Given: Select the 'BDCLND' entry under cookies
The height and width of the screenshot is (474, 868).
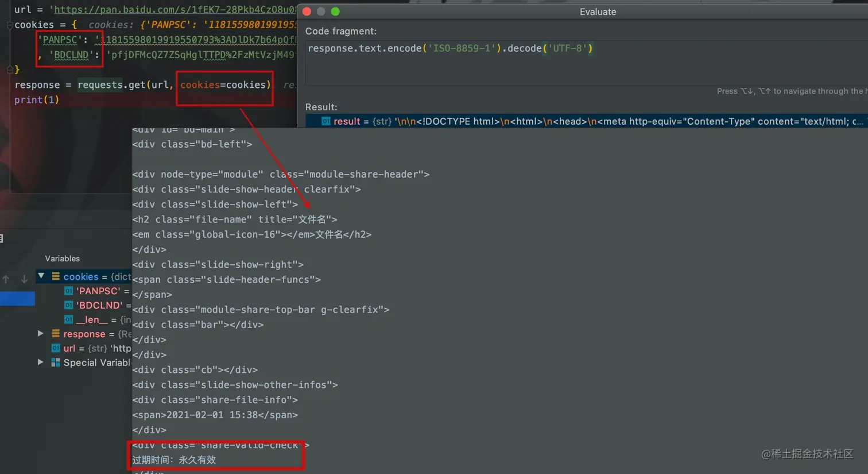Looking at the screenshot, I should click(98, 305).
